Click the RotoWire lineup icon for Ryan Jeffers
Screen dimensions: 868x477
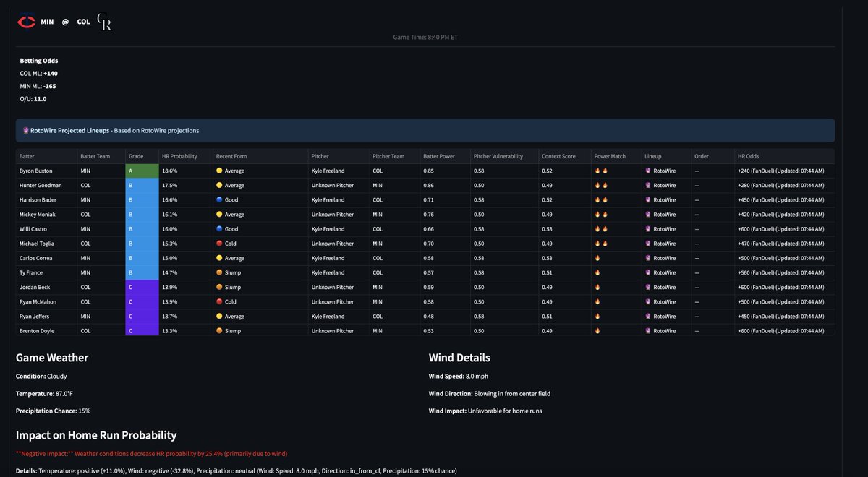647,316
